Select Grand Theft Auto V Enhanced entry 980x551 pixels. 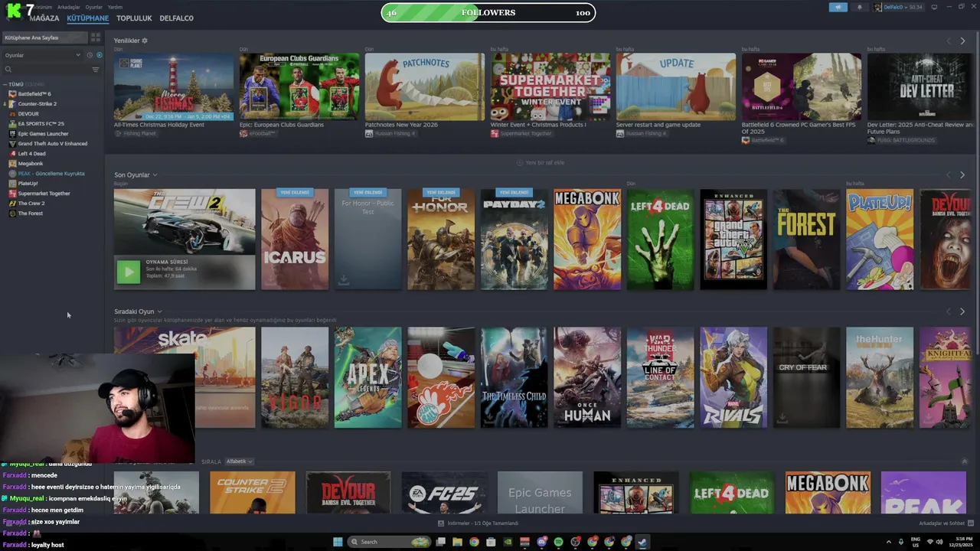tap(52, 144)
